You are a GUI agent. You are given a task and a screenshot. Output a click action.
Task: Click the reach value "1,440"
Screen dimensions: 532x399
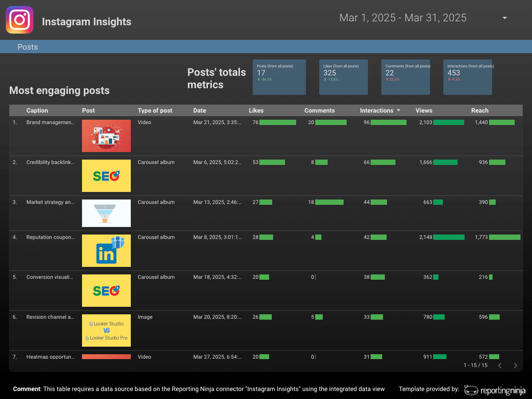tap(481, 122)
